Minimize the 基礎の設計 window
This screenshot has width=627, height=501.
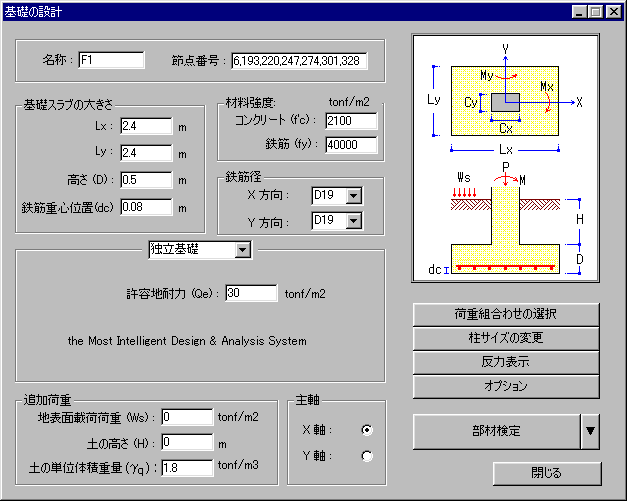(579, 12)
